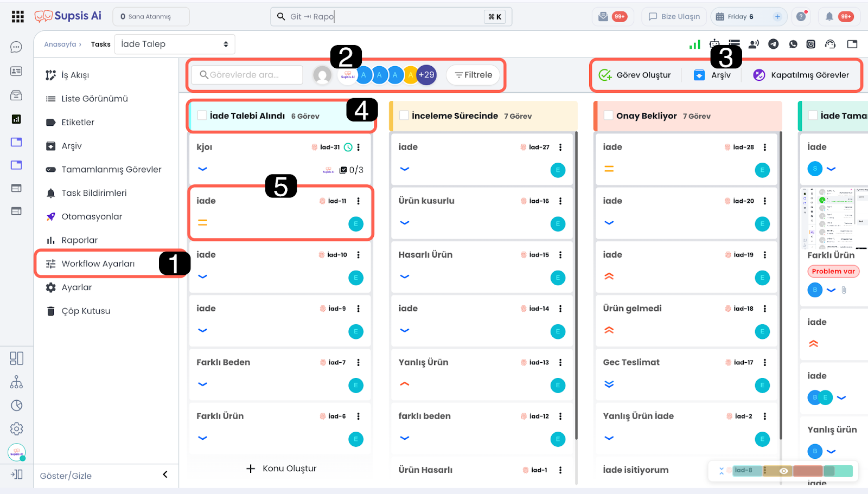Viewport: 868px width, 494px height.
Task: Open Workflow Ayarları in side menu
Action: [x=98, y=264]
